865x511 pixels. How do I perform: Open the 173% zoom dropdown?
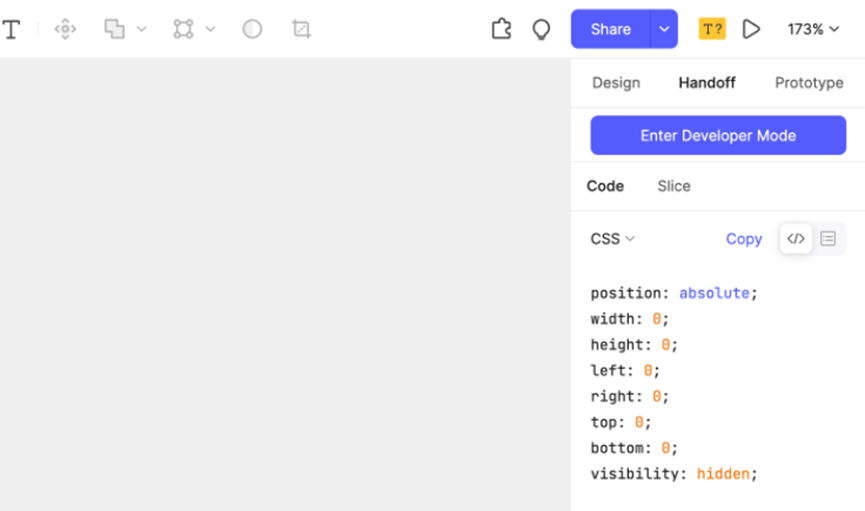[812, 29]
